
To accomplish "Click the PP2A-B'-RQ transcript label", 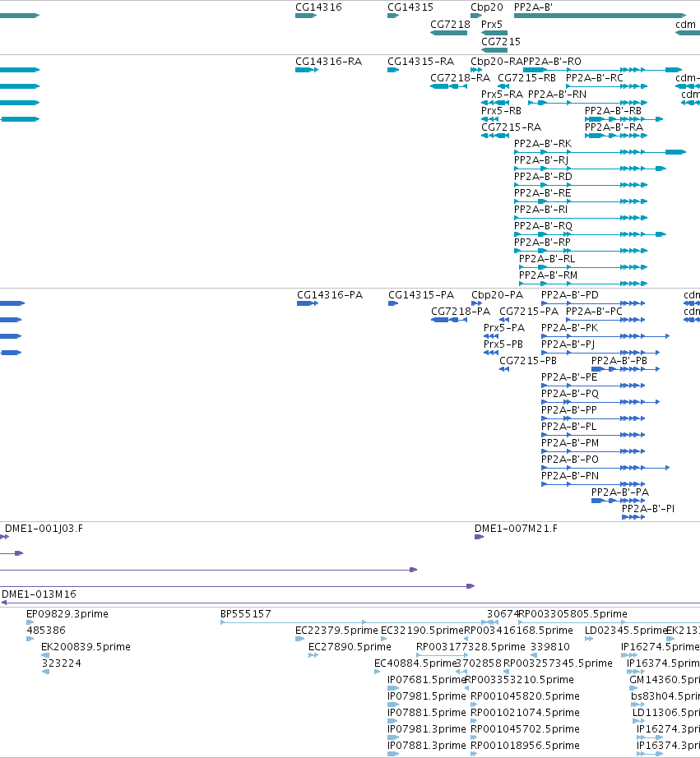I will [x=543, y=226].
